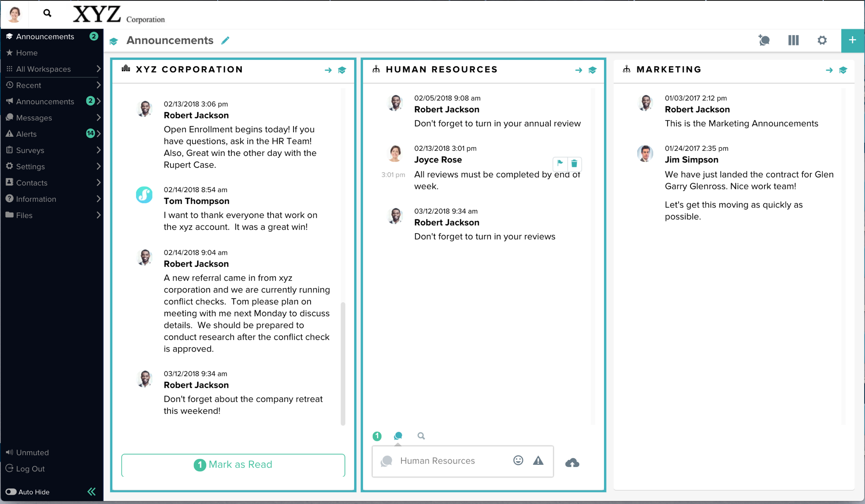Expand Surveys submenu chevron
865x504 pixels.
[98, 150]
